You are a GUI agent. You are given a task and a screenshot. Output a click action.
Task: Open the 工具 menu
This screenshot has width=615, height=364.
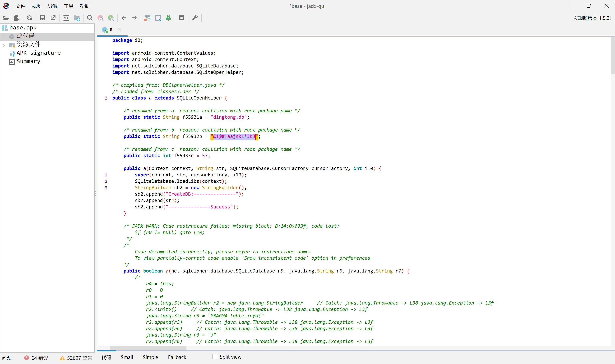click(68, 6)
